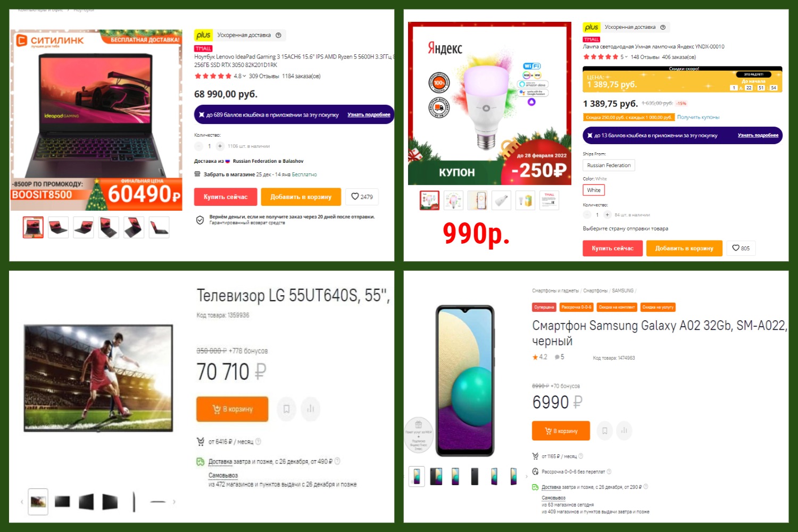
Task: Select the White color option
Action: pyautogui.click(x=594, y=190)
